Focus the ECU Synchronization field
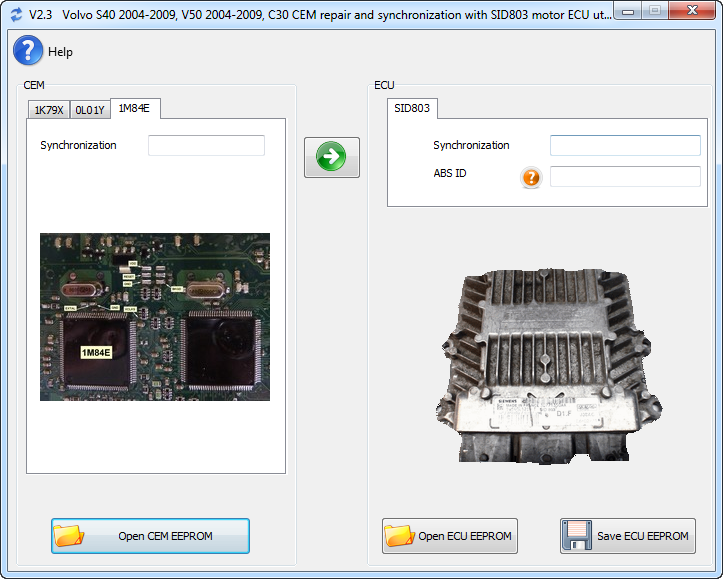 tap(625, 145)
